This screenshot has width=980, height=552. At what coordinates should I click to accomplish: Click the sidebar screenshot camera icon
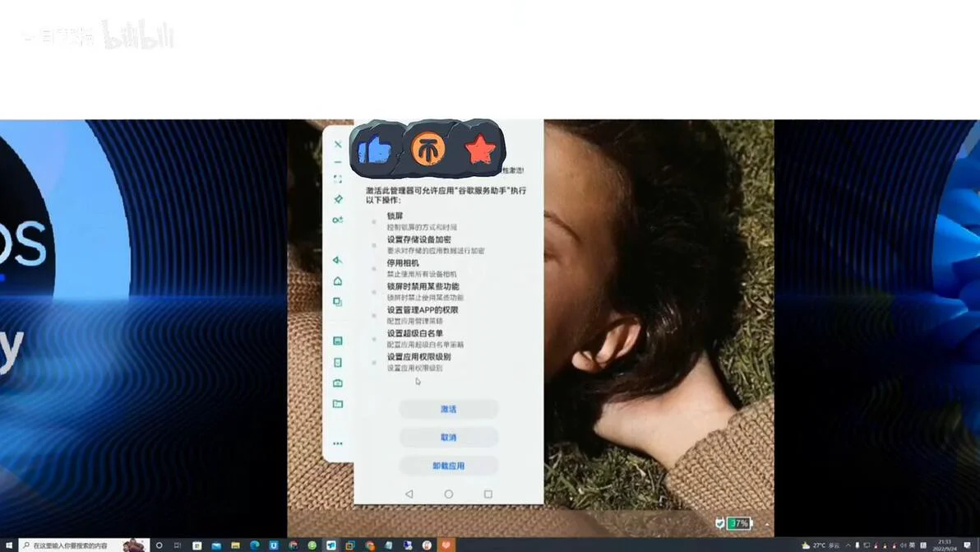pyautogui.click(x=338, y=383)
